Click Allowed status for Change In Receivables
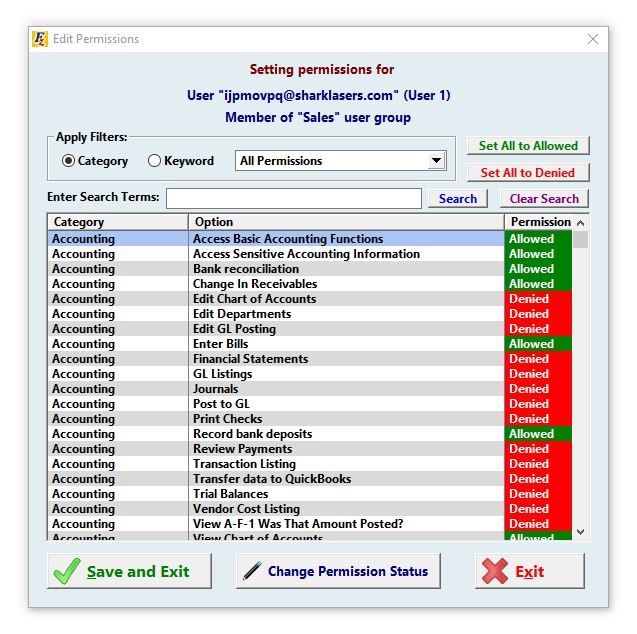 (538, 284)
